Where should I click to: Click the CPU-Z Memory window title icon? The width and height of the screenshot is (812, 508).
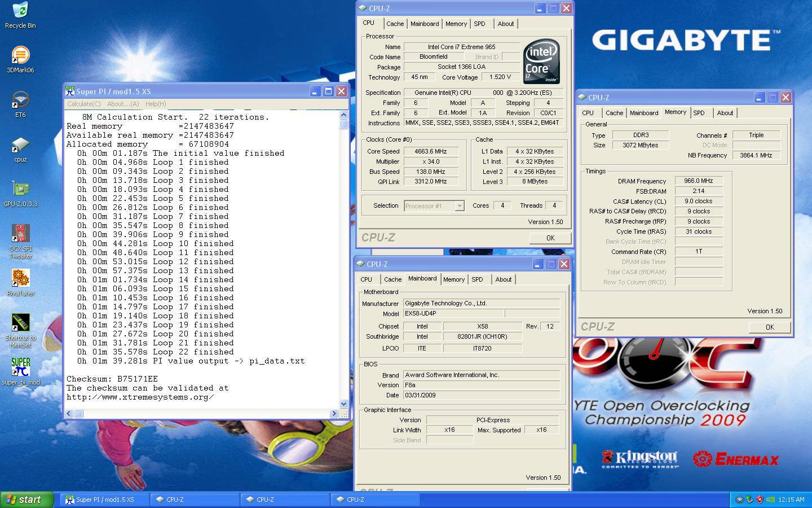point(582,97)
